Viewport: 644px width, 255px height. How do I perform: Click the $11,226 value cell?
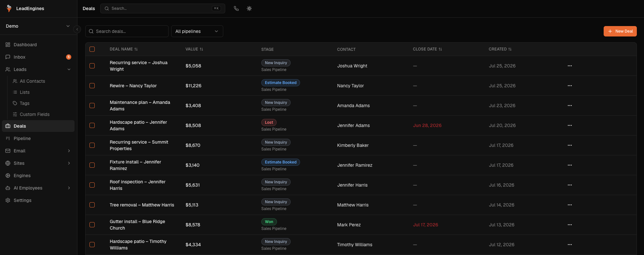(193, 86)
